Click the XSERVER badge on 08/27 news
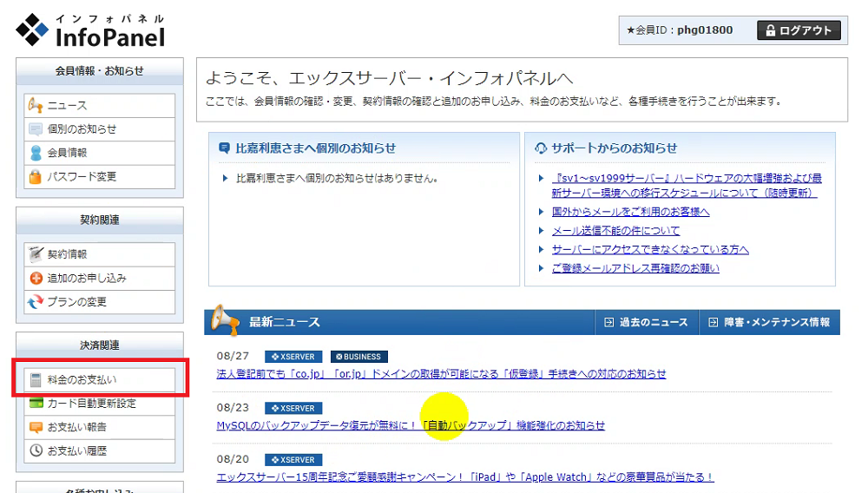The image size is (868, 493). (293, 357)
